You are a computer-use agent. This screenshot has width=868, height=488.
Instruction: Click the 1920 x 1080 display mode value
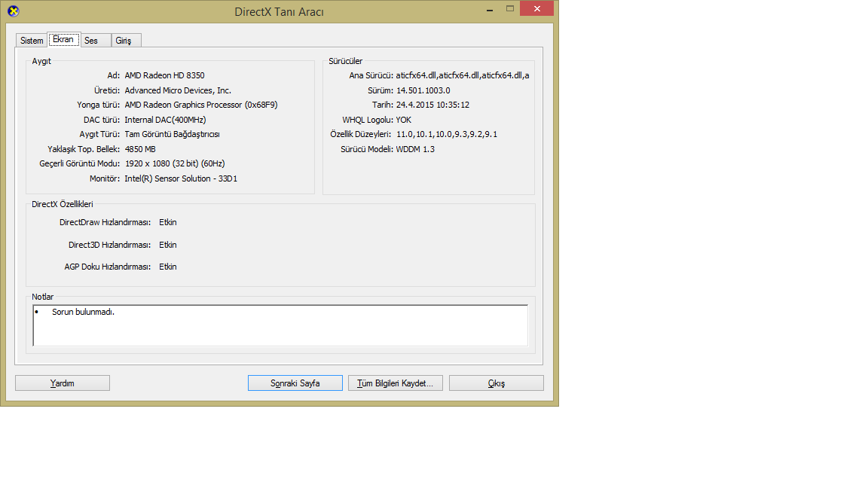click(x=175, y=163)
